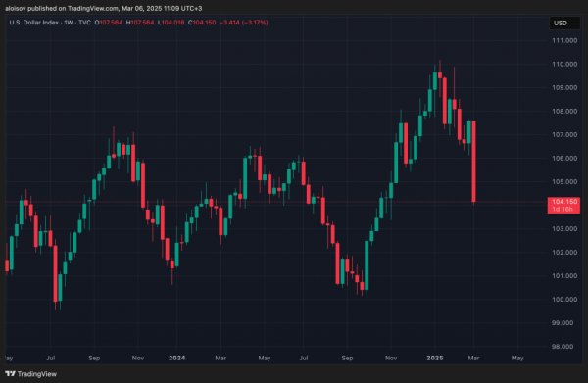Click the Open value O107.564

(x=109, y=23)
